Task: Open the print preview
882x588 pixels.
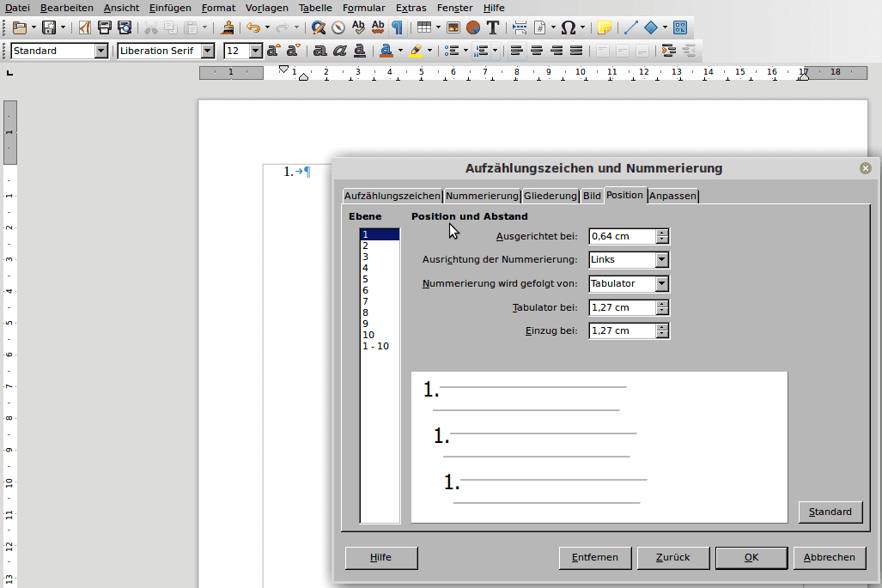Action: [x=124, y=27]
